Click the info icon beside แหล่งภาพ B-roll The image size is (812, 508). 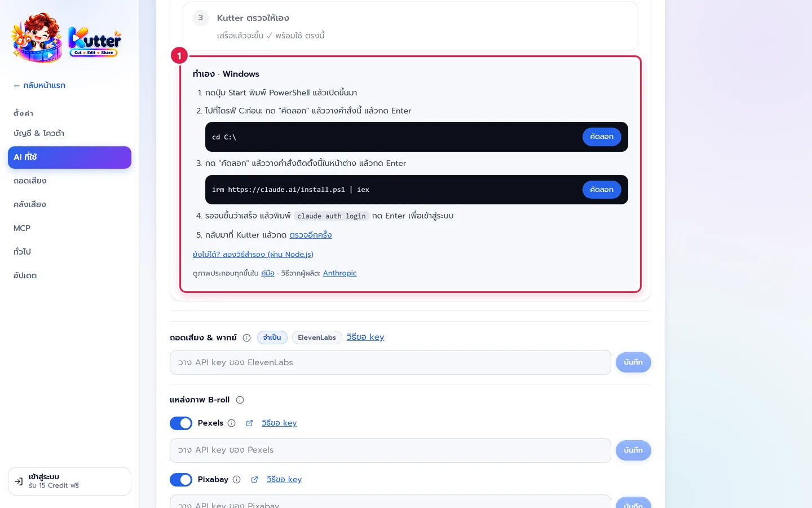(x=240, y=400)
